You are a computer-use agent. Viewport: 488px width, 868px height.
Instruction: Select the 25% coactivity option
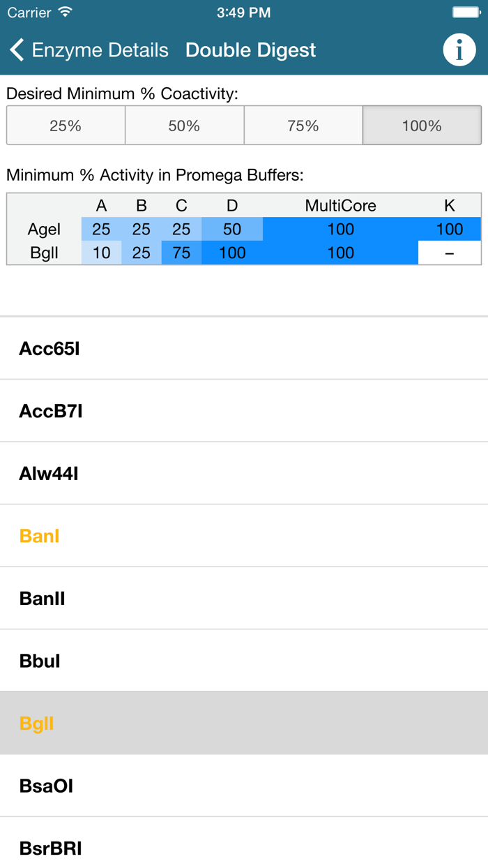point(66,125)
